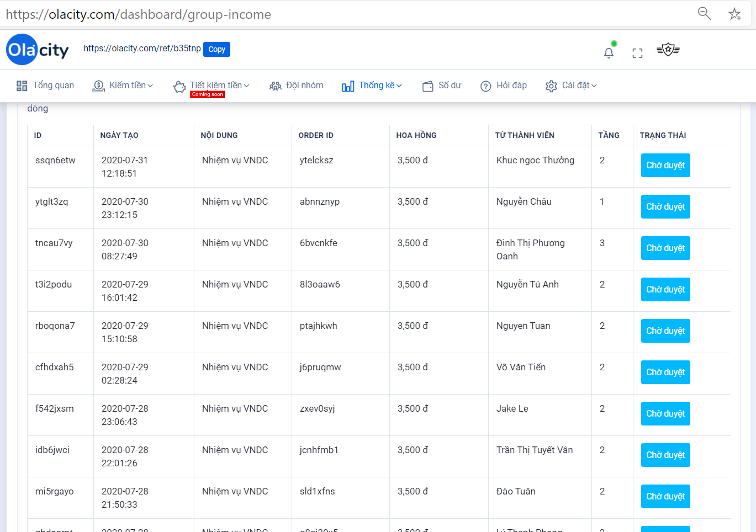Click the Kiếm tiền coin icon

99,86
